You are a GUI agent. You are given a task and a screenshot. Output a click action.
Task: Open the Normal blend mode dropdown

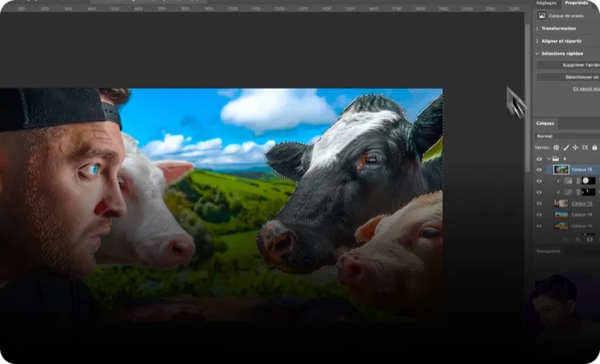[x=566, y=136]
